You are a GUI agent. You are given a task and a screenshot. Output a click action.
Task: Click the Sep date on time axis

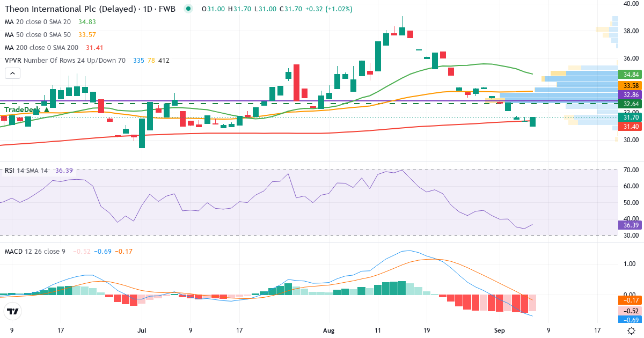tap(499, 330)
